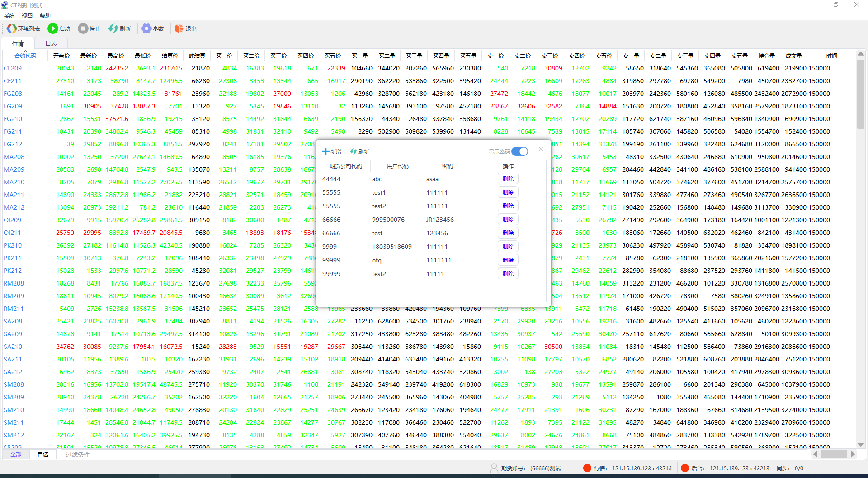This screenshot has width=868, height=478.
Task: Switch to the 日志 tab
Action: [51, 43]
